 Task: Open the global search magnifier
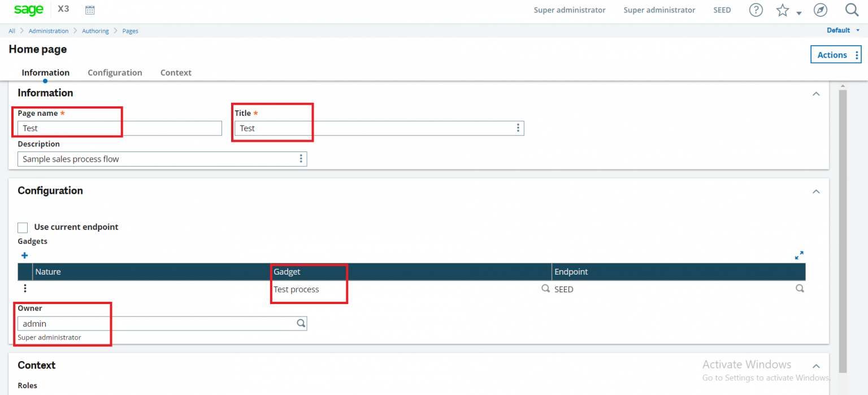(x=852, y=10)
